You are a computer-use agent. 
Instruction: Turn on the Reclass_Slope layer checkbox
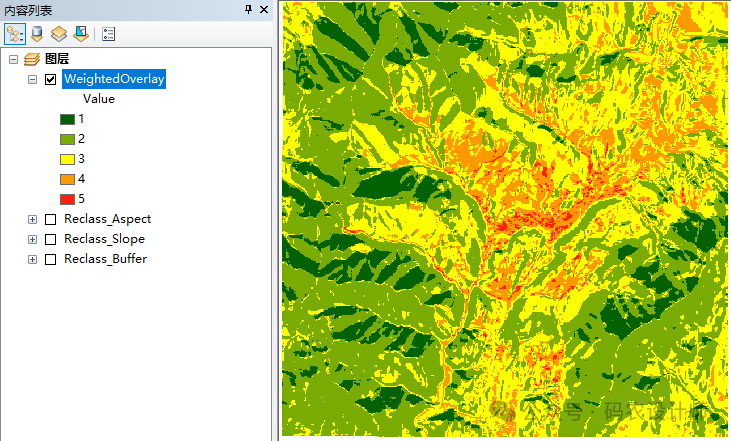click(51, 239)
